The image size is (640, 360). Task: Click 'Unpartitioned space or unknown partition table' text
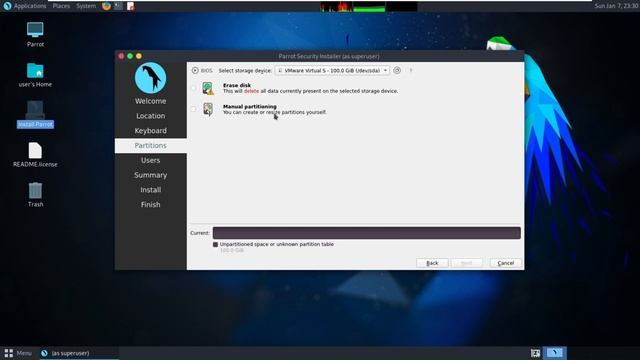[277, 244]
